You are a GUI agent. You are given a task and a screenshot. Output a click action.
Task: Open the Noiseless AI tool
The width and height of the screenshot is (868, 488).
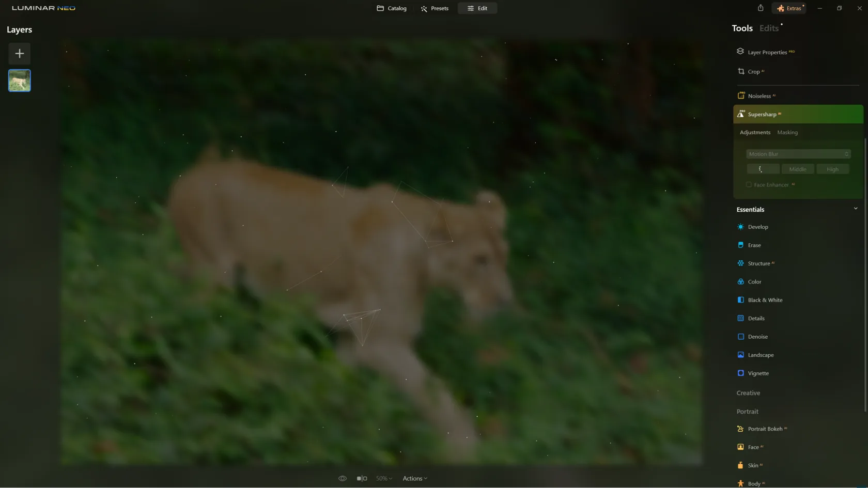(x=759, y=96)
